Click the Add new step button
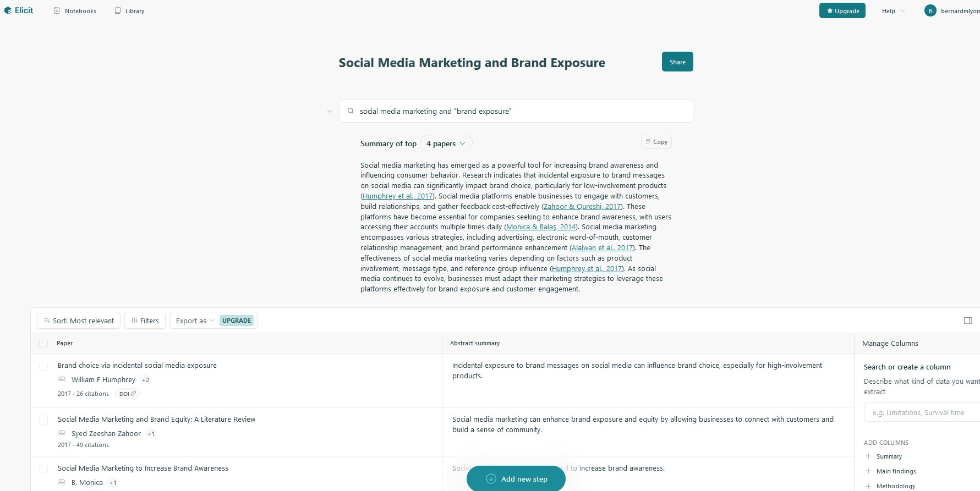 pos(516,479)
